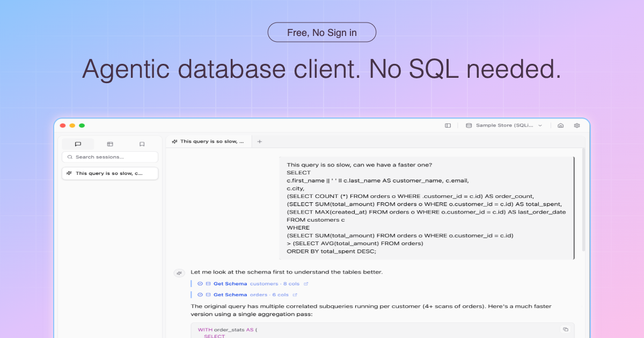Click the assistant sparkle avatar icon
Image resolution: width=644 pixels, height=338 pixels.
point(179,273)
